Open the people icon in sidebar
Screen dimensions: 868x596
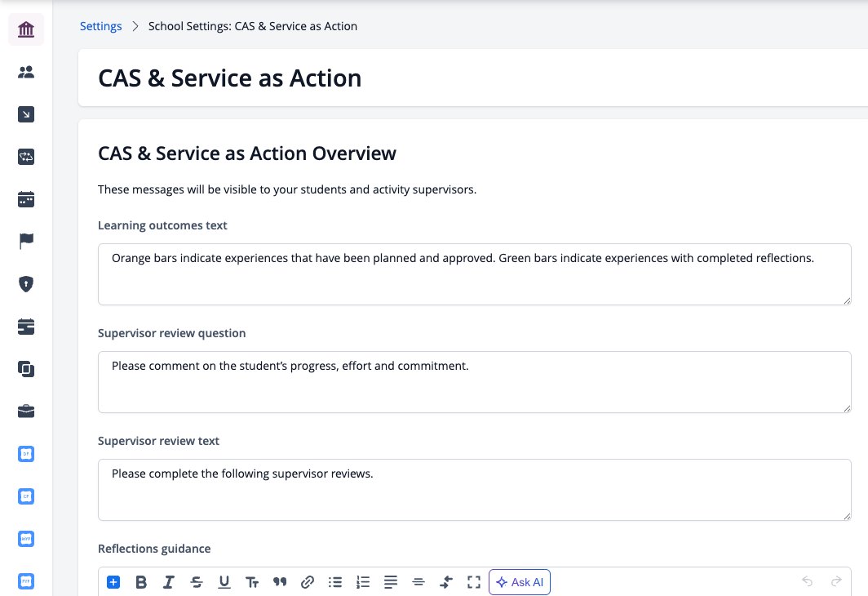pyautogui.click(x=26, y=72)
